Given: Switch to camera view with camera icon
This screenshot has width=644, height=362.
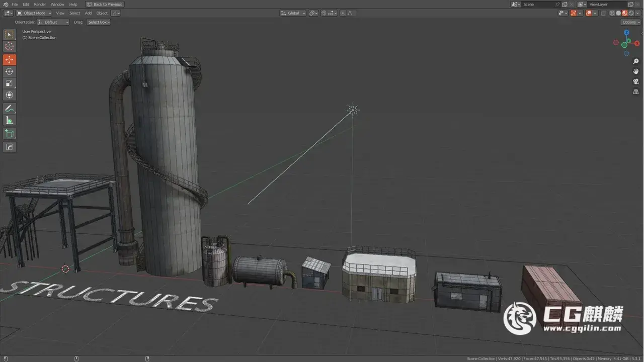Looking at the screenshot, I should 636,81.
